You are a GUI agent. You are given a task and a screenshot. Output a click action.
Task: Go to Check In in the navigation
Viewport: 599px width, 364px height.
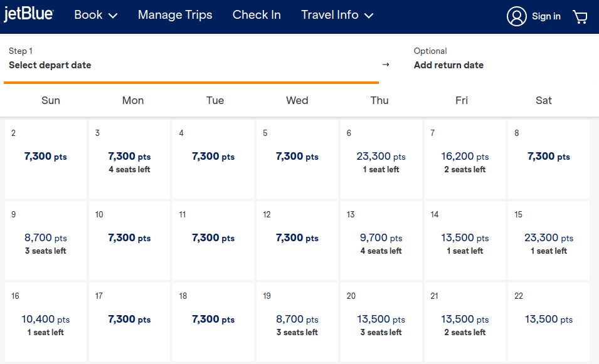257,15
